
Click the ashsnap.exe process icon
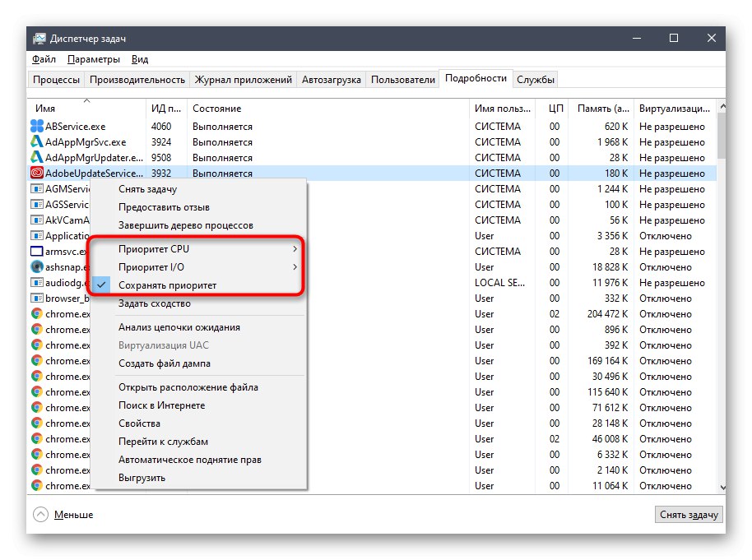click(37, 266)
